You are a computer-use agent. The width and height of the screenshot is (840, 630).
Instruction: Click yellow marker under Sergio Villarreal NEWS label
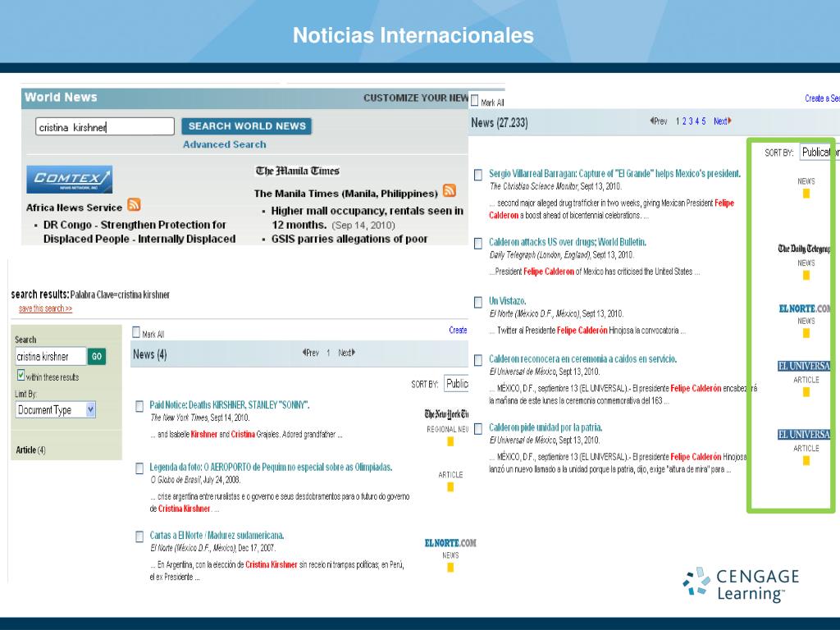806,194
